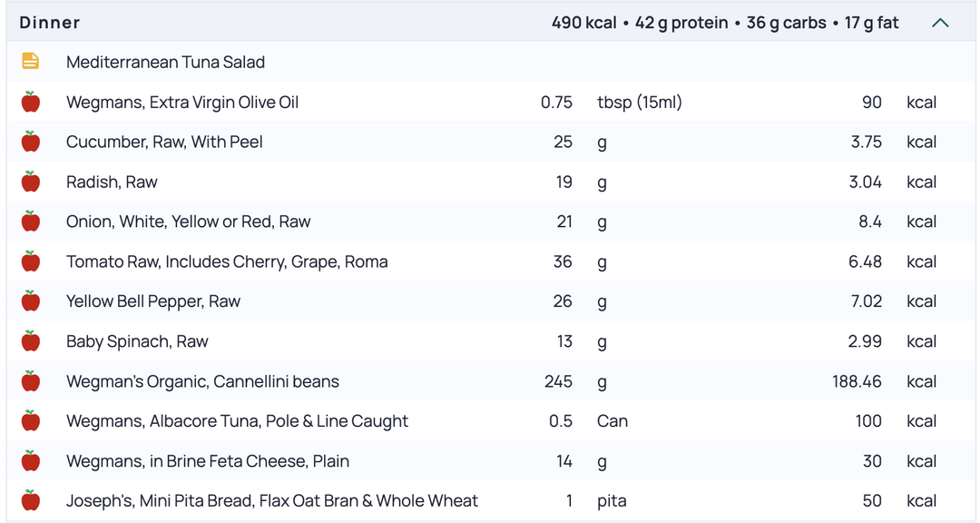
Task: Click apple icon for Cannellini beans
Action: pyautogui.click(x=31, y=381)
